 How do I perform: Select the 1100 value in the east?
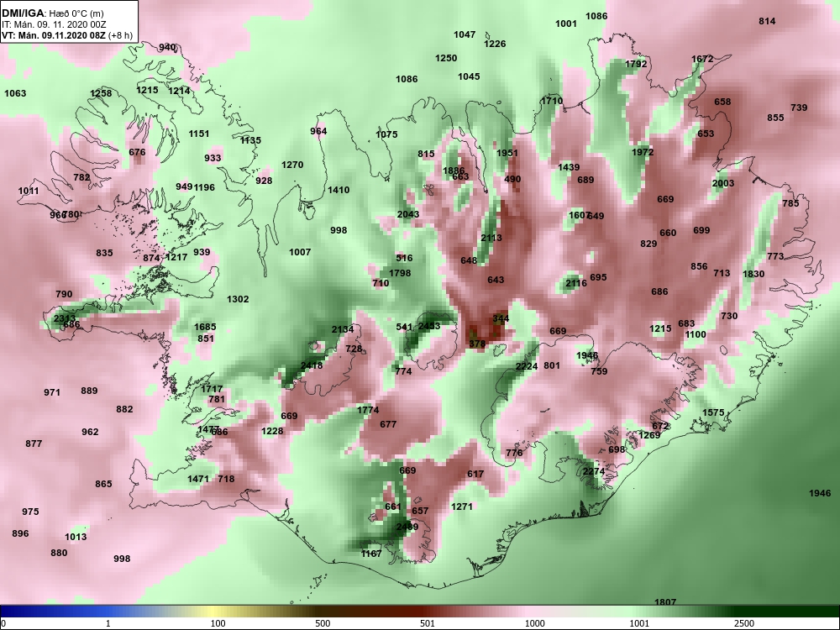pos(696,334)
